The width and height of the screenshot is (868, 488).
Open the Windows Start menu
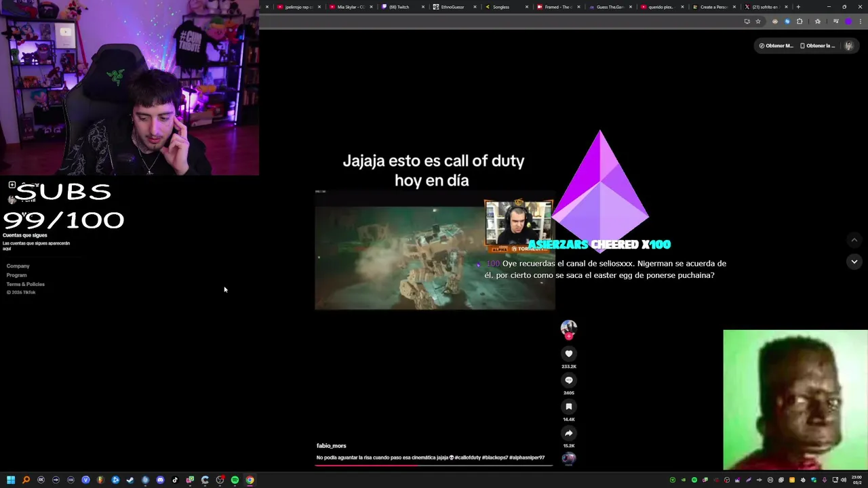click(x=11, y=480)
